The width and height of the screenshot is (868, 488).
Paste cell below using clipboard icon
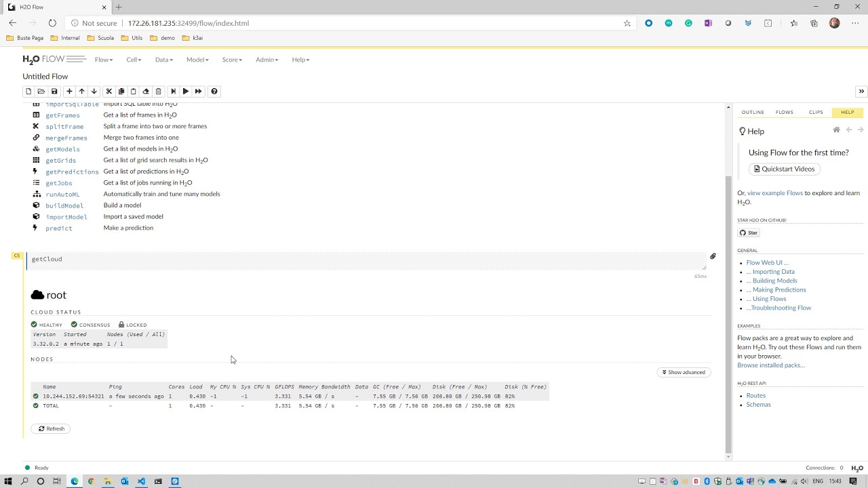[x=133, y=91]
